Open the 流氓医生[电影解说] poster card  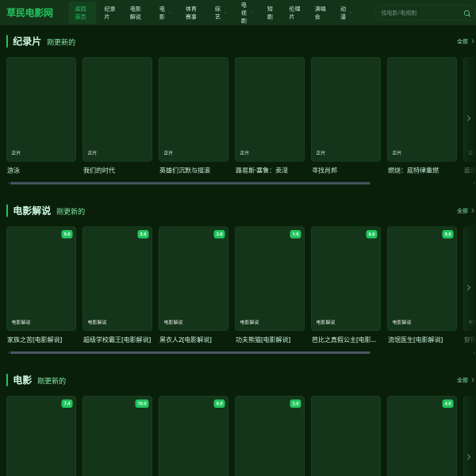pos(422,278)
